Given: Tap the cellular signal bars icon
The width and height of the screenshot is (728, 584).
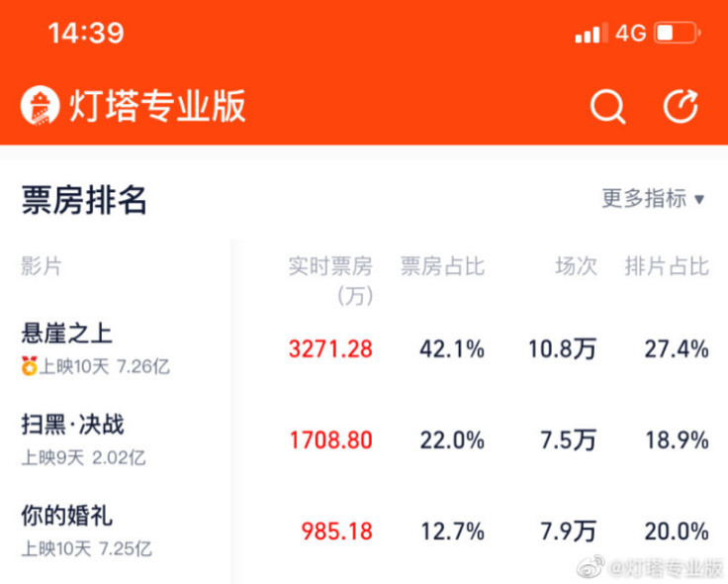Looking at the screenshot, I should [590, 34].
